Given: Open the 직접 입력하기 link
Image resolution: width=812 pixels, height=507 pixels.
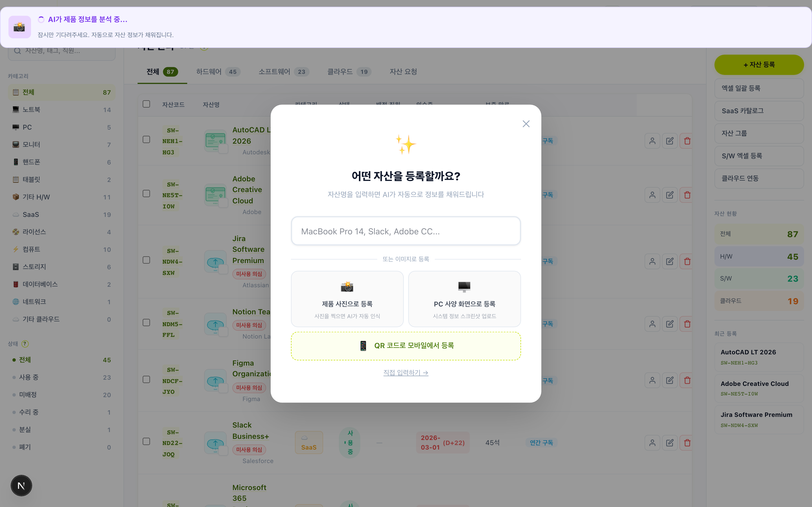Looking at the screenshot, I should [406, 373].
